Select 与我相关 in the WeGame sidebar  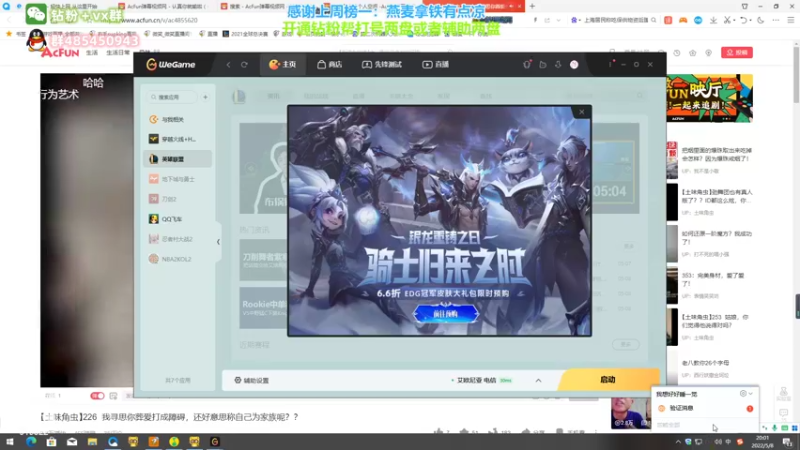[178, 119]
